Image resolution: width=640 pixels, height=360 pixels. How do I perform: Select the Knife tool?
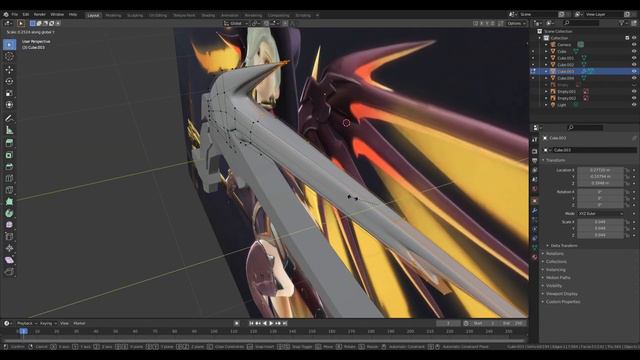[9, 190]
